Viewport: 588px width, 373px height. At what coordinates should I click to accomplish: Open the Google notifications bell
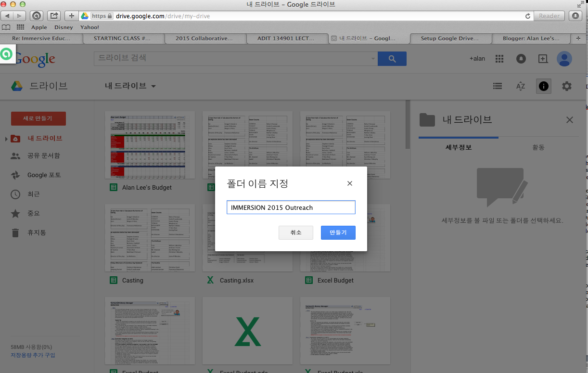coord(521,59)
